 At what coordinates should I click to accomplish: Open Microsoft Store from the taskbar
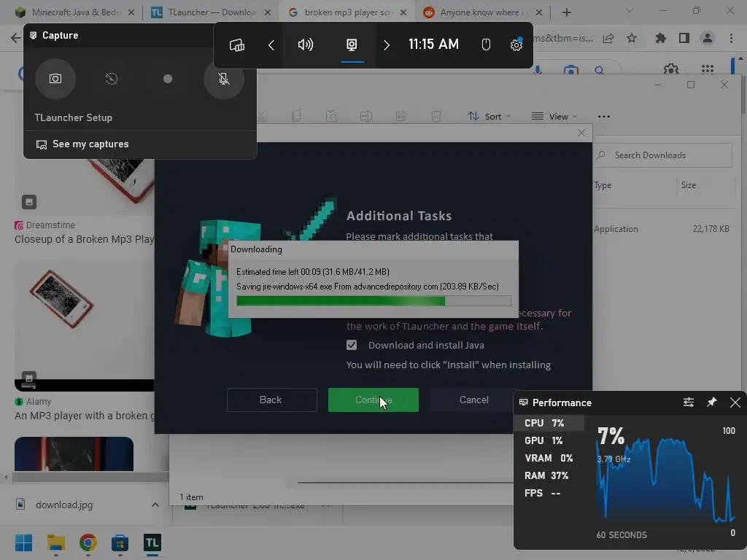120,542
